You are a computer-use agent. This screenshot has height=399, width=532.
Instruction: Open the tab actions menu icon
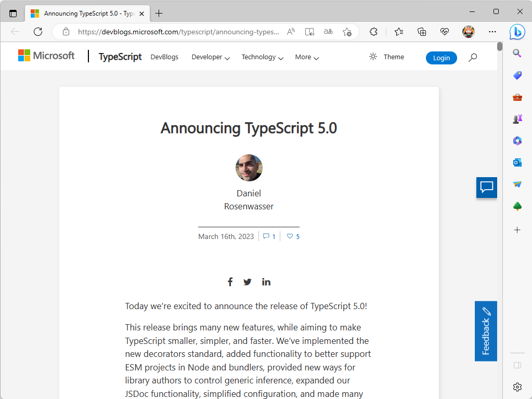[13, 14]
